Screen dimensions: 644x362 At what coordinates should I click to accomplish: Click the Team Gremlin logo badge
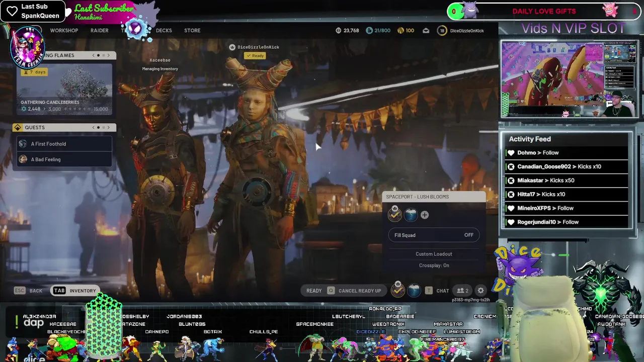28,48
